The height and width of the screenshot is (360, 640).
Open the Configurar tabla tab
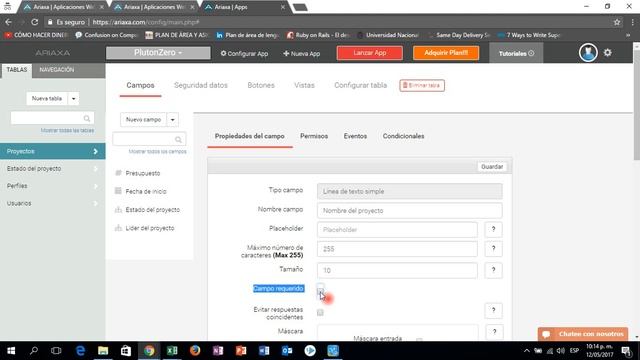(360, 85)
